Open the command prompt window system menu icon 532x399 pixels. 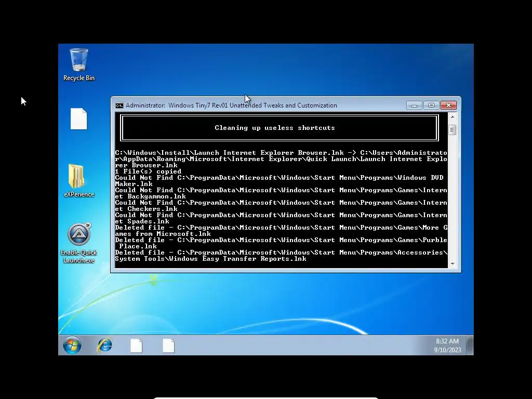tap(119, 105)
